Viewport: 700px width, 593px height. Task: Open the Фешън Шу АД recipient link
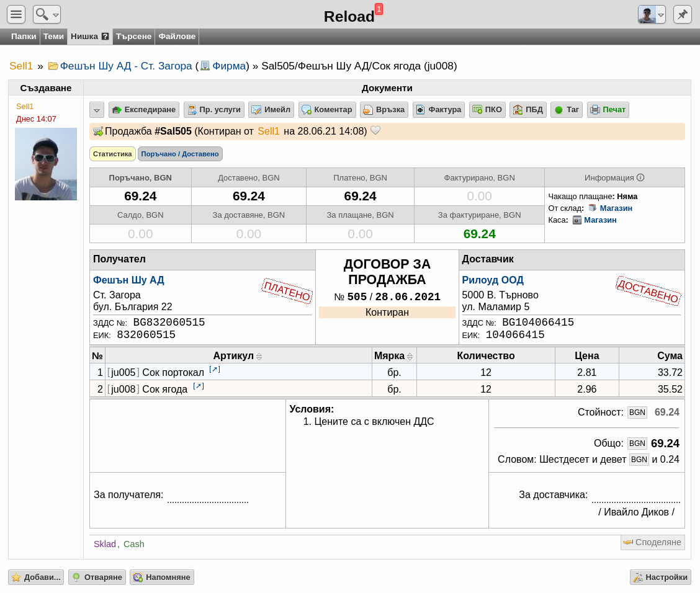click(x=128, y=280)
